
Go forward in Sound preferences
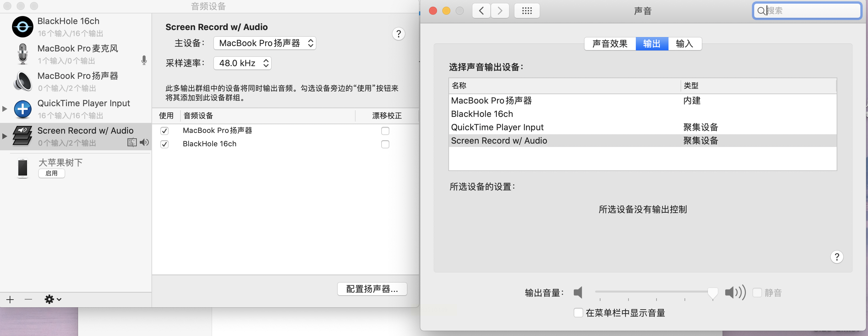tap(500, 11)
